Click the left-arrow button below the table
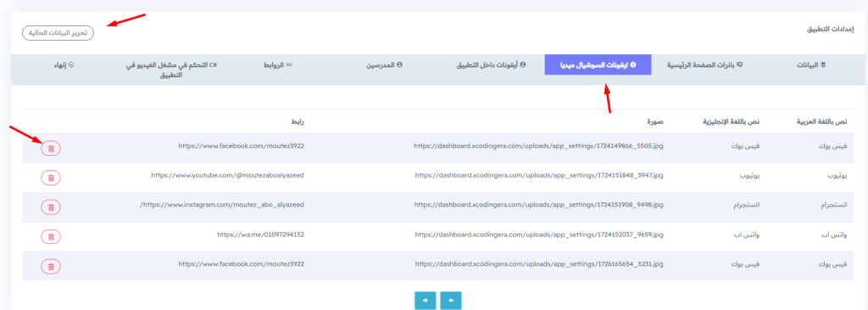The height and width of the screenshot is (310, 868). tap(451, 301)
